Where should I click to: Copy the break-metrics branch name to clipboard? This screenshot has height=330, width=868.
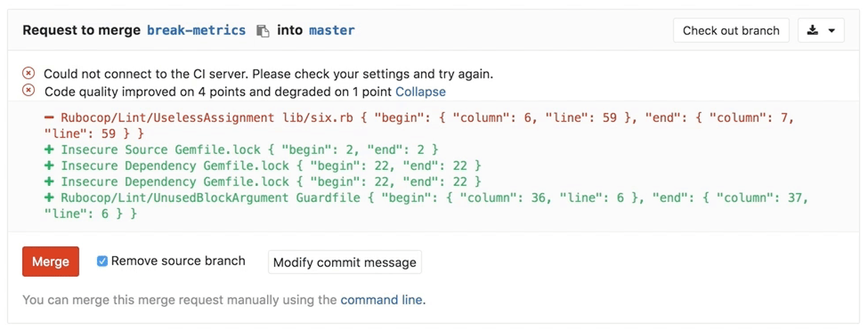pyautogui.click(x=264, y=30)
